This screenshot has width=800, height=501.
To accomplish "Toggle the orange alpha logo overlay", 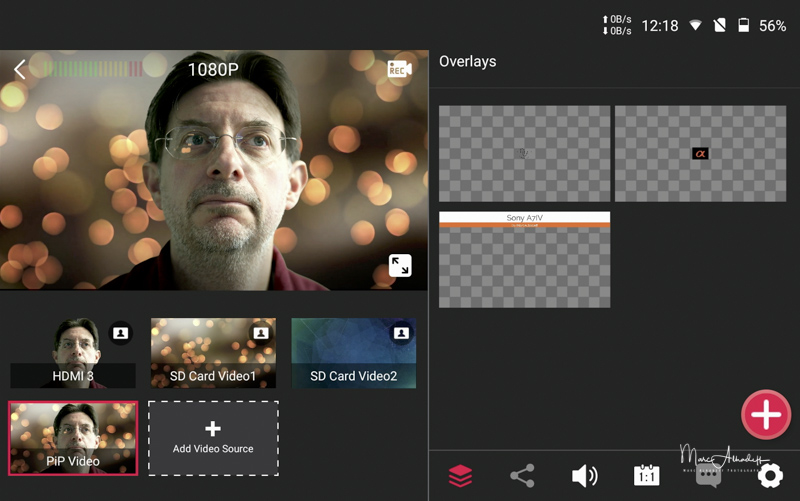I will coord(700,153).
